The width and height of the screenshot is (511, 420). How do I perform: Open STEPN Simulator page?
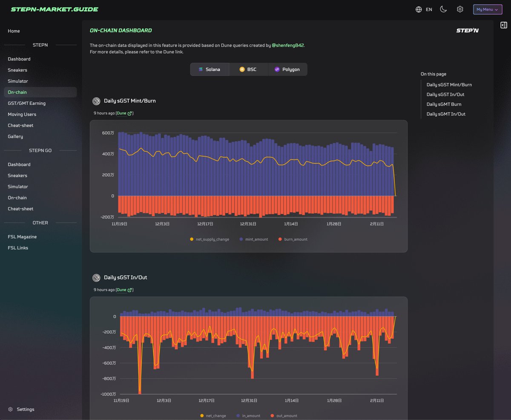(18, 81)
